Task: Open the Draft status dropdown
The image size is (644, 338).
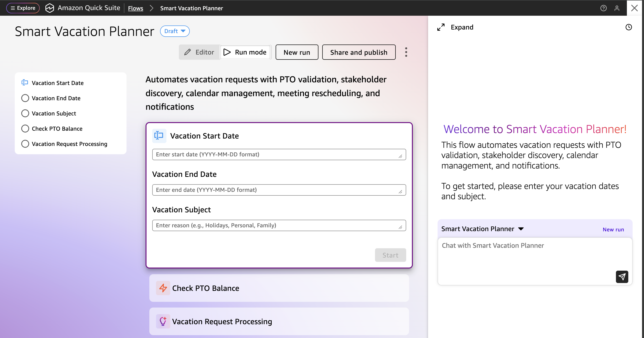Action: tap(175, 31)
